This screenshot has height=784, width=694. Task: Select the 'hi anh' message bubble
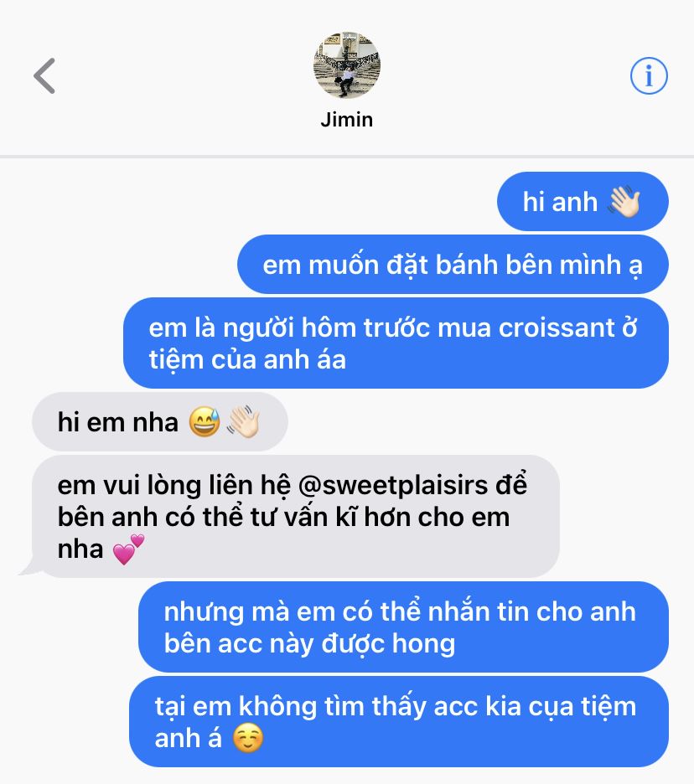click(583, 202)
